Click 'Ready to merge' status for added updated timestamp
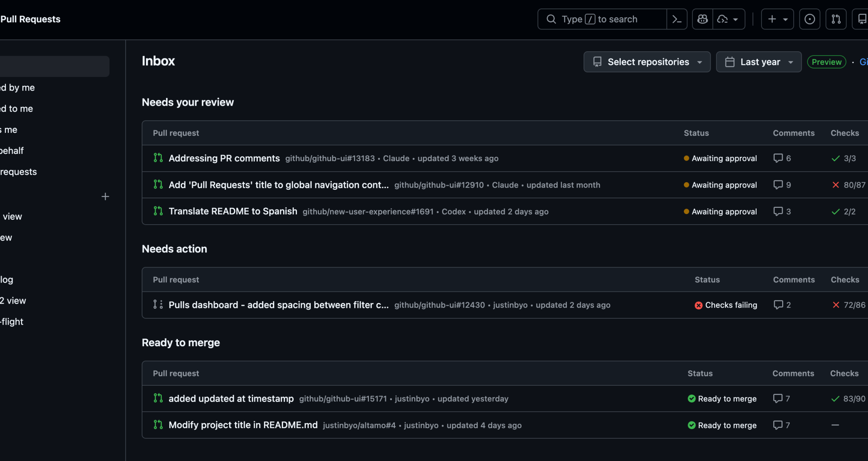This screenshot has height=461, width=868. point(722,398)
